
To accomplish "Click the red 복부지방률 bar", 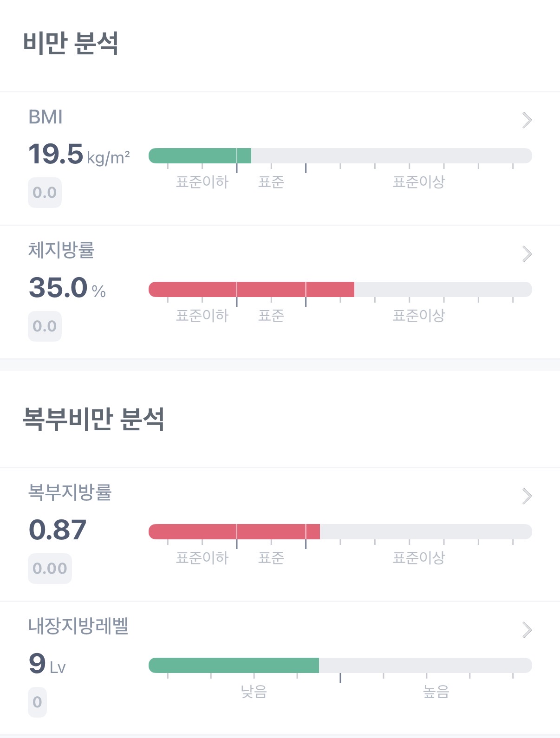I will point(234,532).
